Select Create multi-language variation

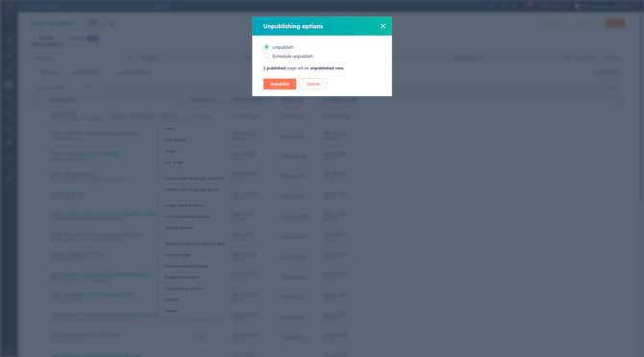[195, 178]
